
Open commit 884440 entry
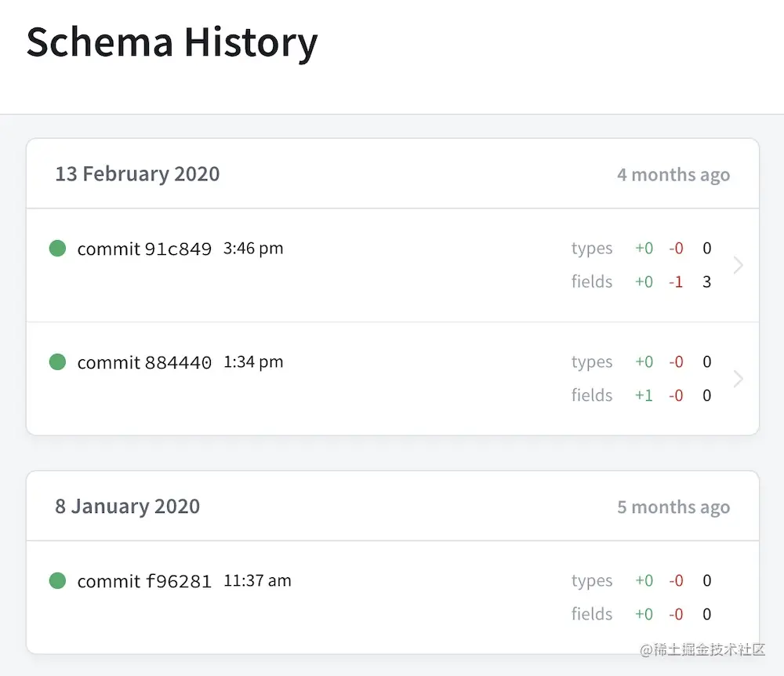(x=144, y=363)
